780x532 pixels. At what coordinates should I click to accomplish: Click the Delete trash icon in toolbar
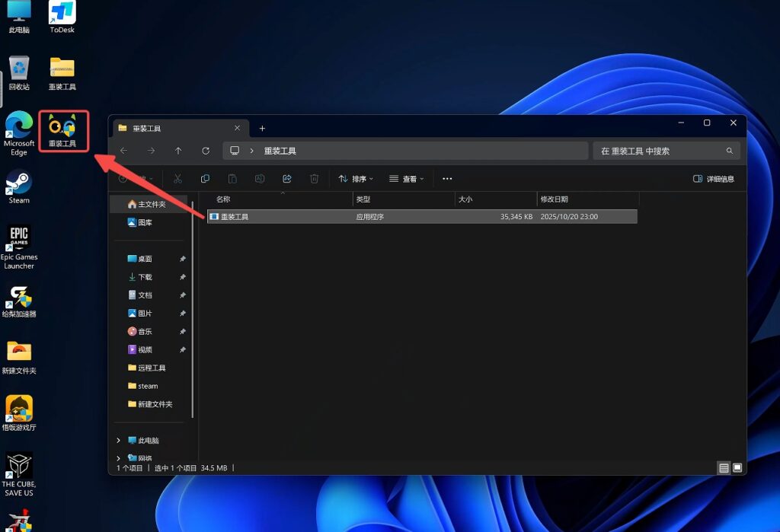point(314,179)
